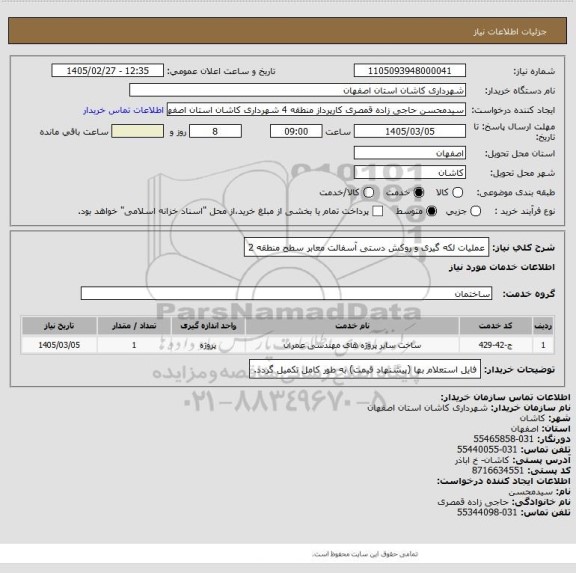Click the تاریخ نیاز column header

(x=59, y=326)
